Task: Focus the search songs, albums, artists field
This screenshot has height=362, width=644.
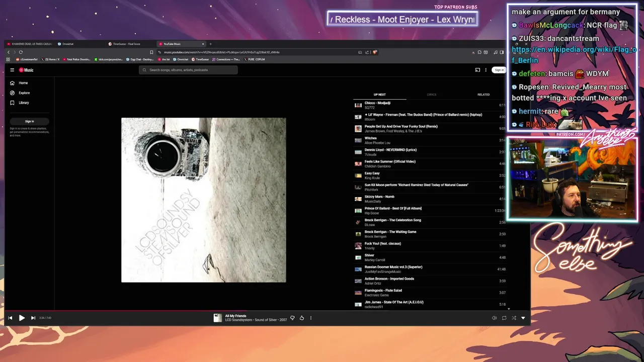Action: click(188, 70)
